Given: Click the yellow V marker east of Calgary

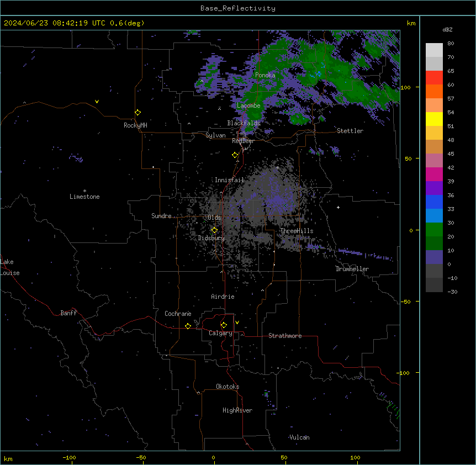Looking at the screenshot, I should 237,323.
